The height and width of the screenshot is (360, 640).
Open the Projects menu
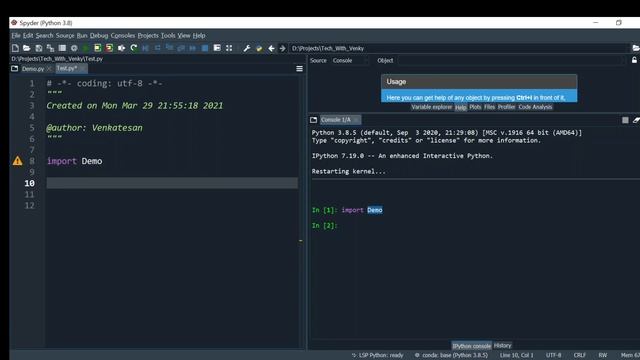148,36
